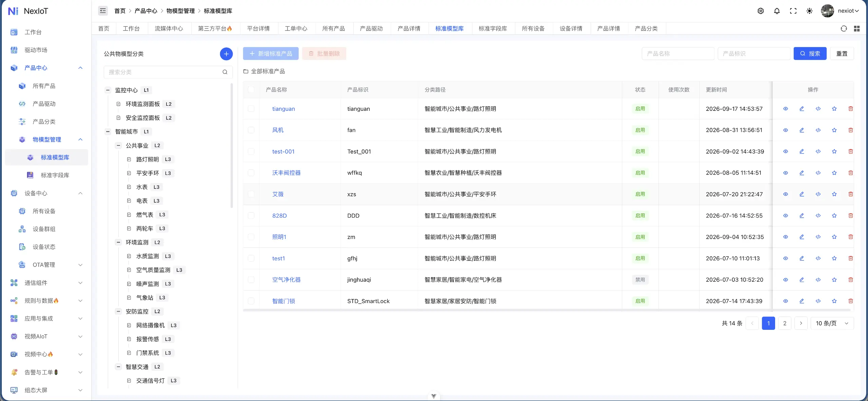
Task: Select all products header checkbox
Action: point(251,89)
